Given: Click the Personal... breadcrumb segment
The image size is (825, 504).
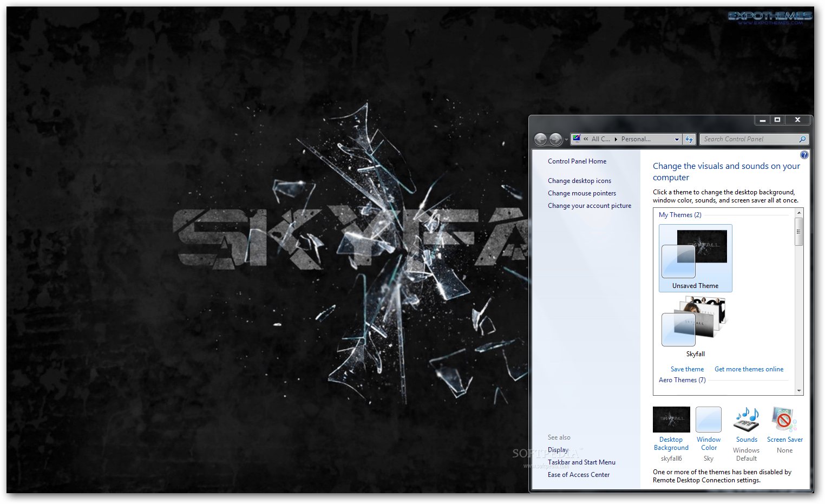Looking at the screenshot, I should click(636, 139).
